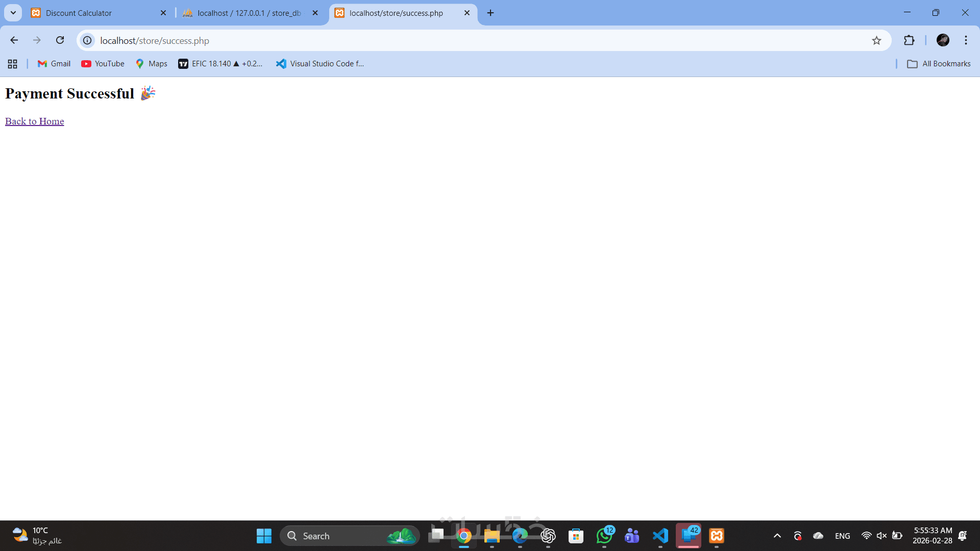Screen dimensions: 980x551
Task: Open the Chrome three-dot menu
Action: point(966,40)
